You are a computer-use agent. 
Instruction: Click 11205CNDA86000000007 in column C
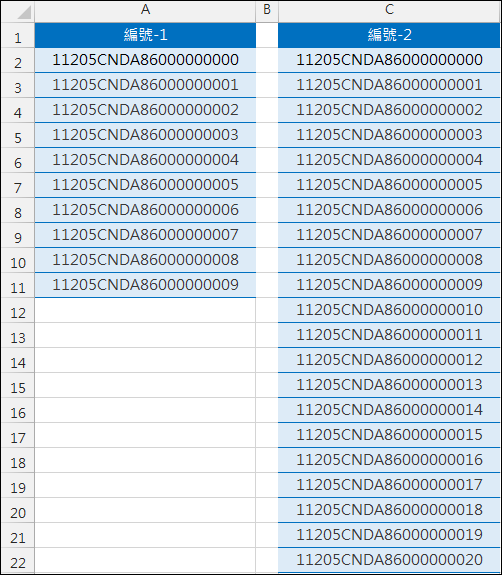click(389, 235)
